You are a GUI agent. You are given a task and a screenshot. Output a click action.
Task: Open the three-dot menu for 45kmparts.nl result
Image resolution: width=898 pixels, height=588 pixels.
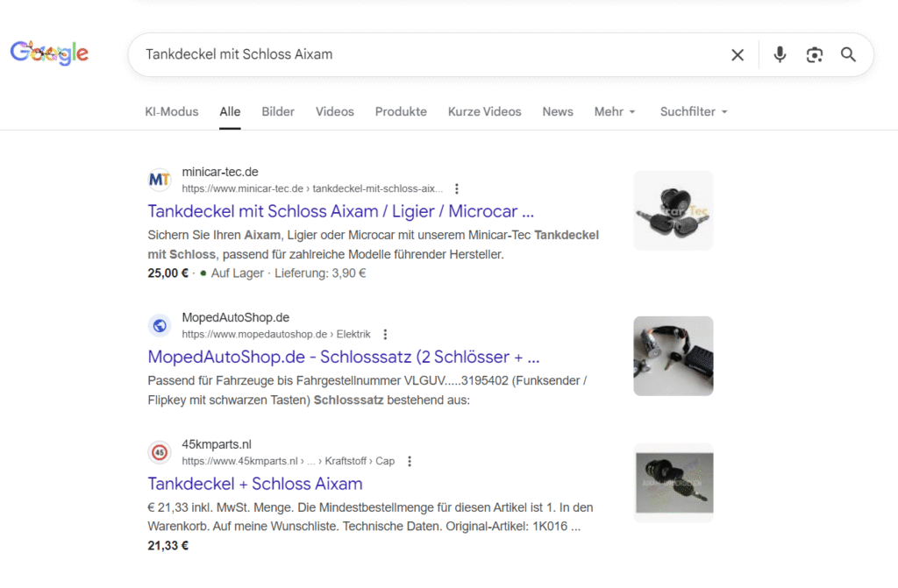click(410, 460)
